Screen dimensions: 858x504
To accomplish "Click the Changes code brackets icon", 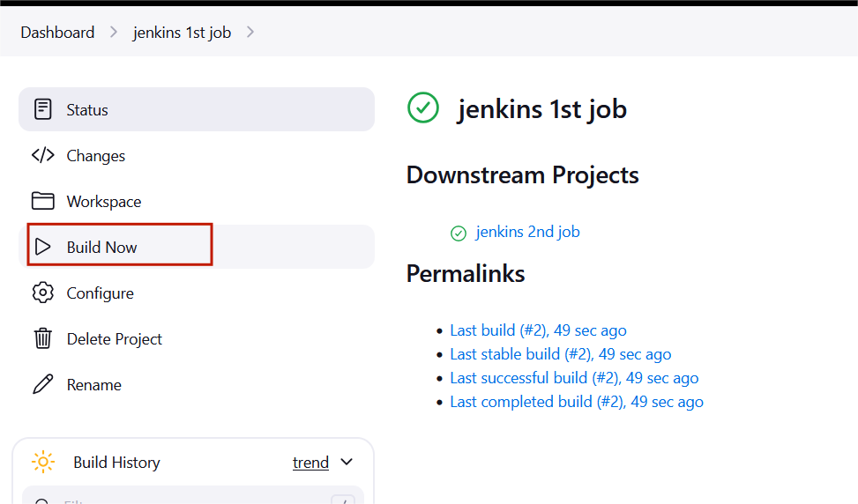I will 42,155.
